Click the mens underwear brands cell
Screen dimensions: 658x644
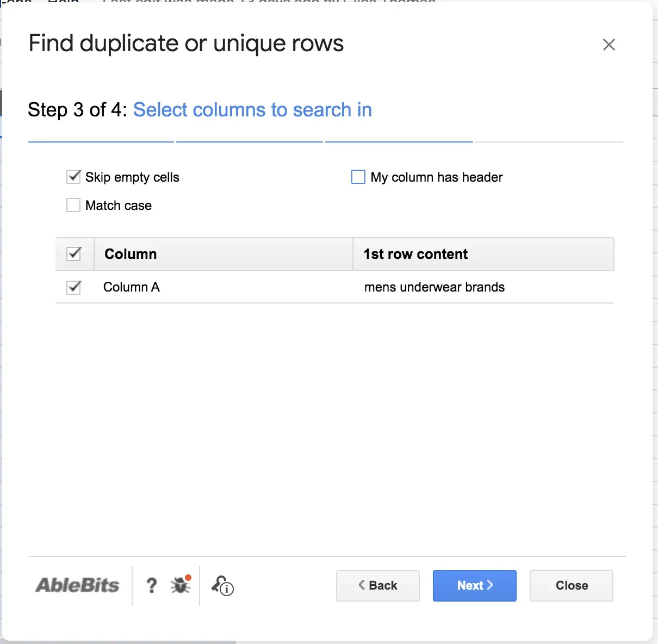click(x=434, y=287)
